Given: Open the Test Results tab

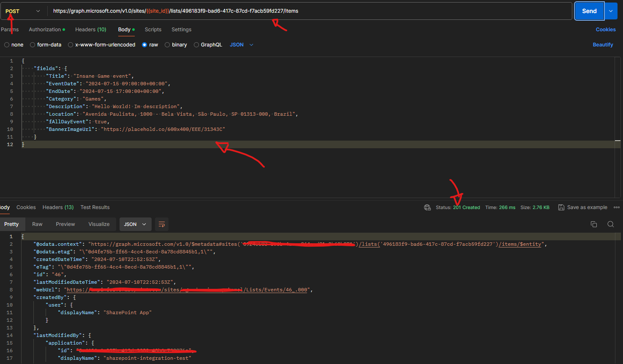Looking at the screenshot, I should [95, 207].
